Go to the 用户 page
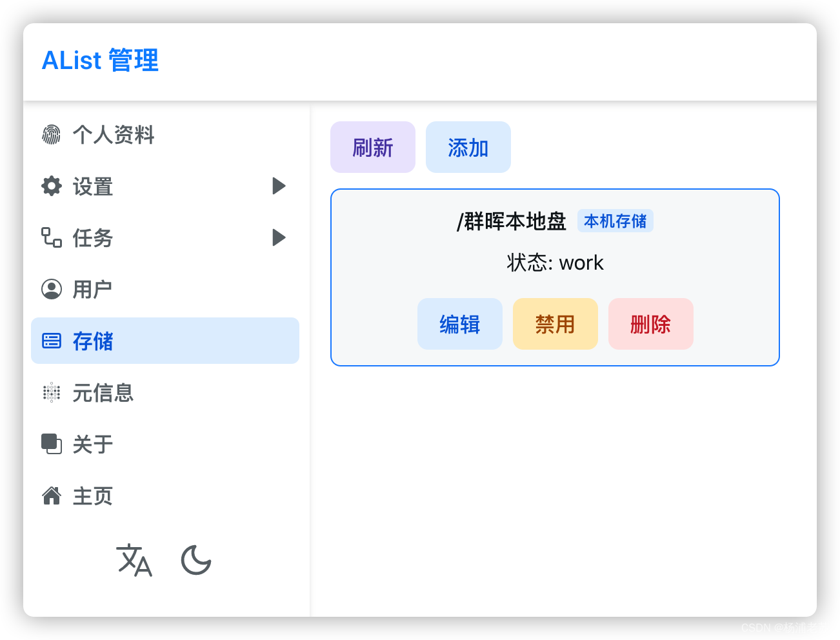 pos(165,289)
